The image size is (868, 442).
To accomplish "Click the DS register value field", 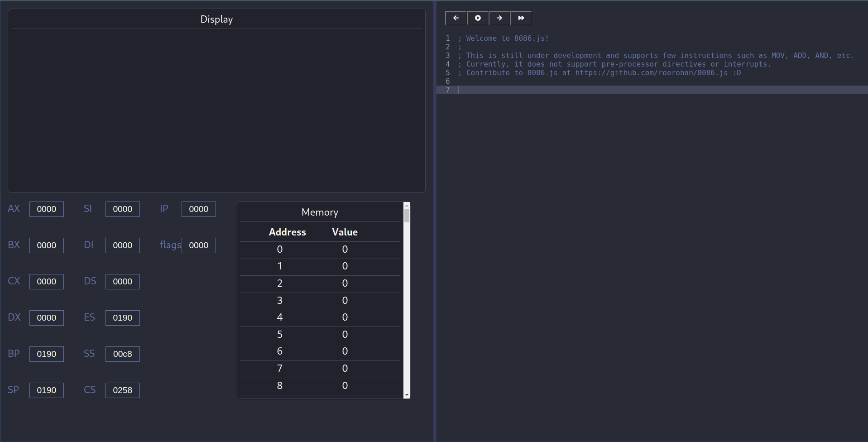I will click(123, 282).
